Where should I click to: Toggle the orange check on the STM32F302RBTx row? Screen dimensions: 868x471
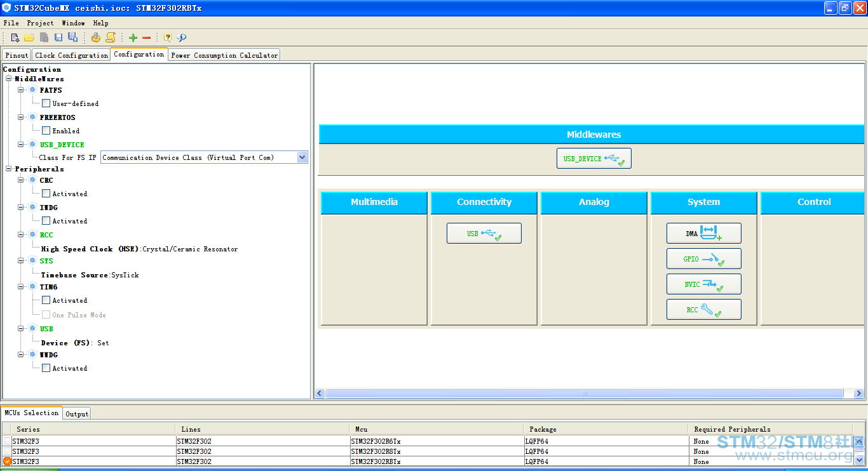7,461
